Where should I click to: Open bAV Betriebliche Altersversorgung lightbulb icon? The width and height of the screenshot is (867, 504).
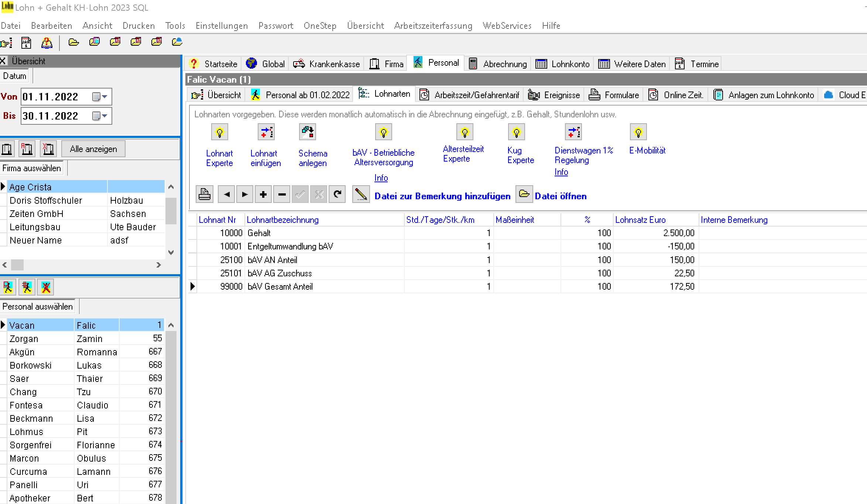(383, 132)
